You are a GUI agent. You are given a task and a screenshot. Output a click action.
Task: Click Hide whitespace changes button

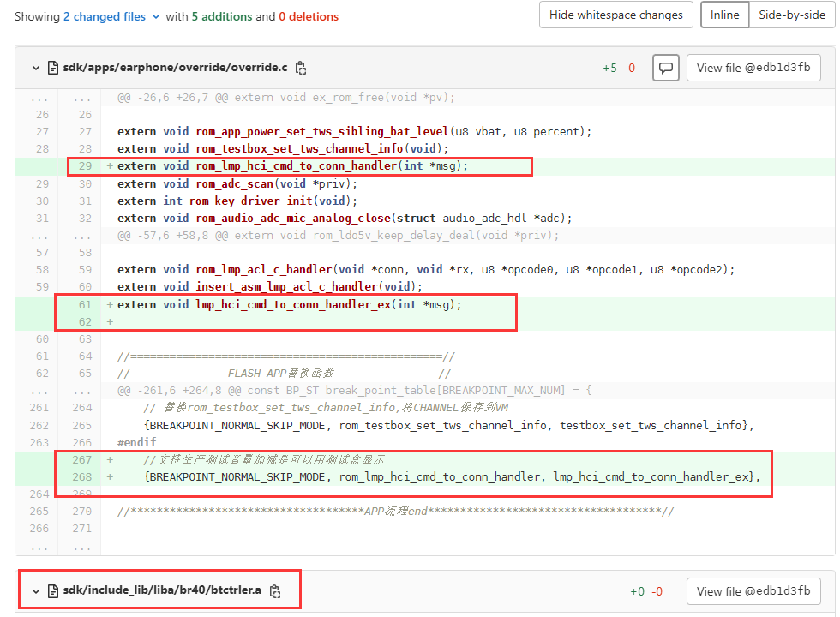pyautogui.click(x=616, y=15)
